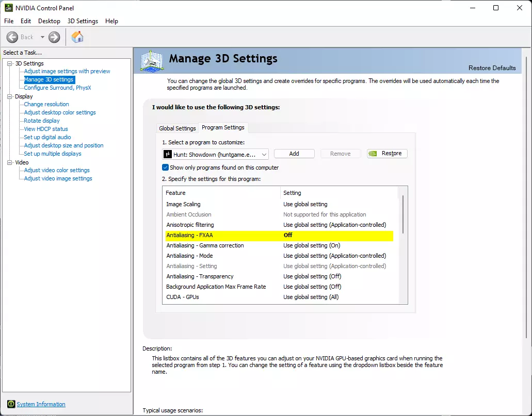
Task: Open the System Information link
Action: [x=41, y=404]
